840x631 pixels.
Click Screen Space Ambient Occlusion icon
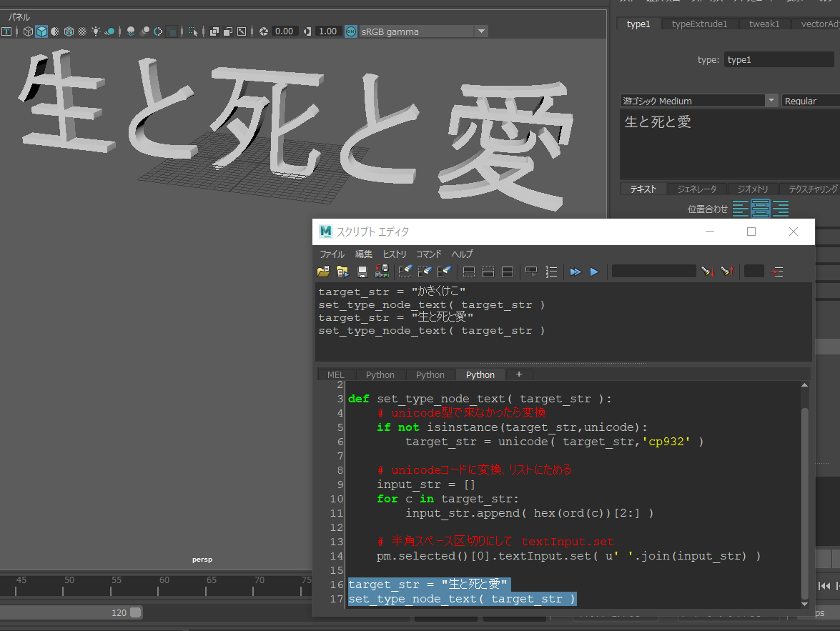click(x=131, y=31)
